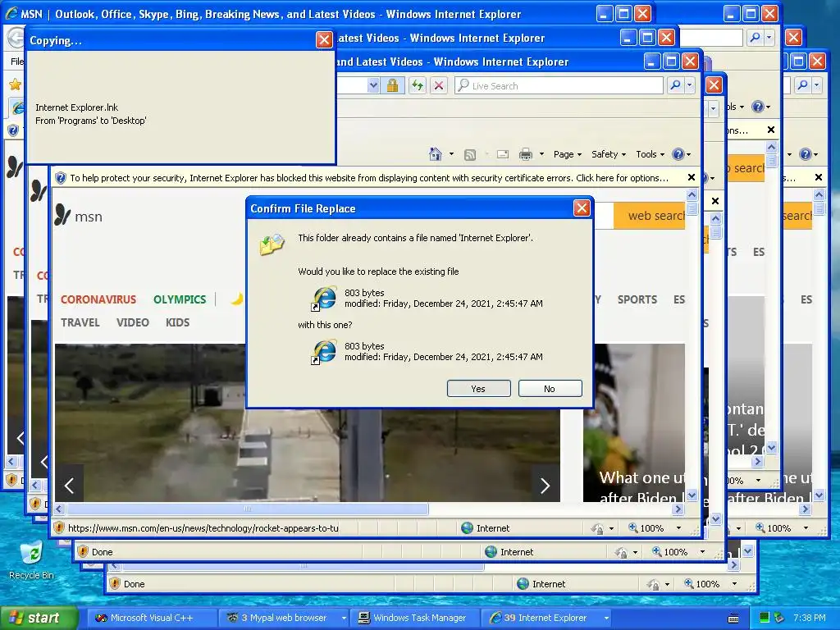This screenshot has height=630, width=840.
Task: Open the VIDEO link in front window
Action: (x=132, y=322)
